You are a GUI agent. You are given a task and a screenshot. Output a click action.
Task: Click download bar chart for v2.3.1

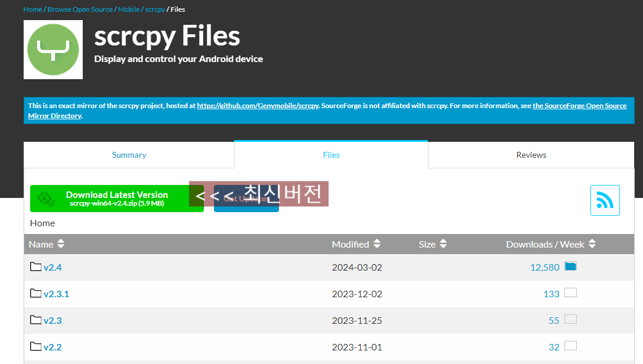point(570,292)
